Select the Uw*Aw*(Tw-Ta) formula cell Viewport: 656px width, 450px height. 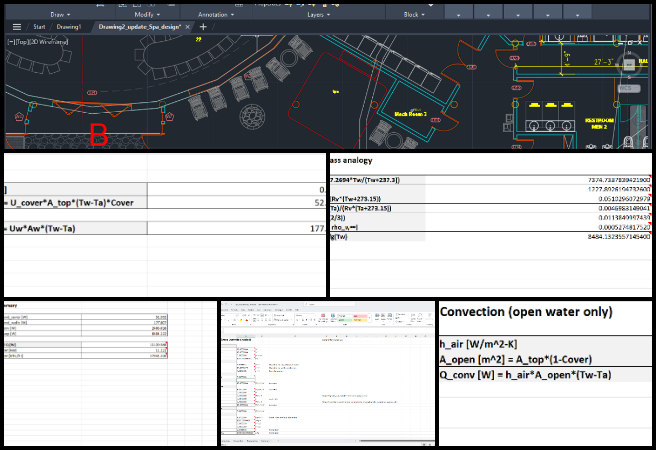pyautogui.click(x=75, y=228)
